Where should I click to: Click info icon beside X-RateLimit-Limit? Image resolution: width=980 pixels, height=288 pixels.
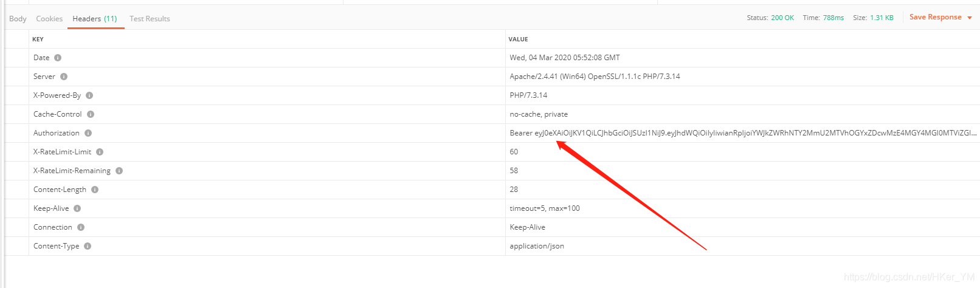(x=100, y=152)
